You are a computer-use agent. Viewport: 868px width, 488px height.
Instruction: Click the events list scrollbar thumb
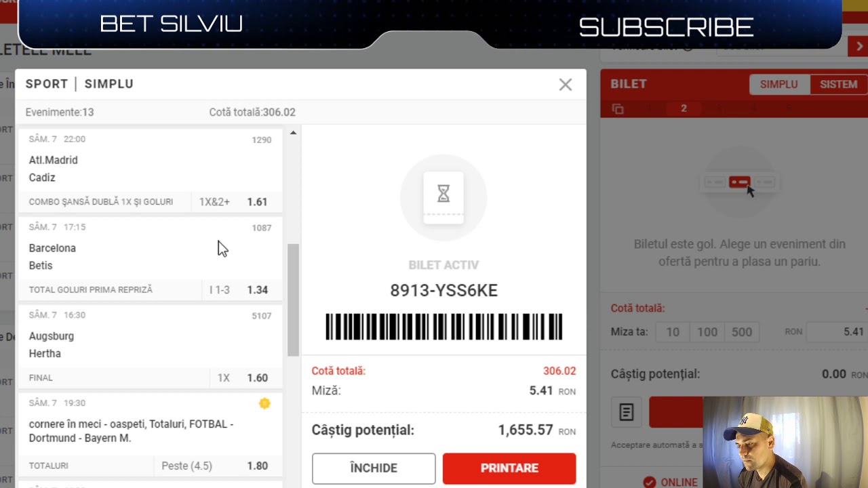(293, 300)
